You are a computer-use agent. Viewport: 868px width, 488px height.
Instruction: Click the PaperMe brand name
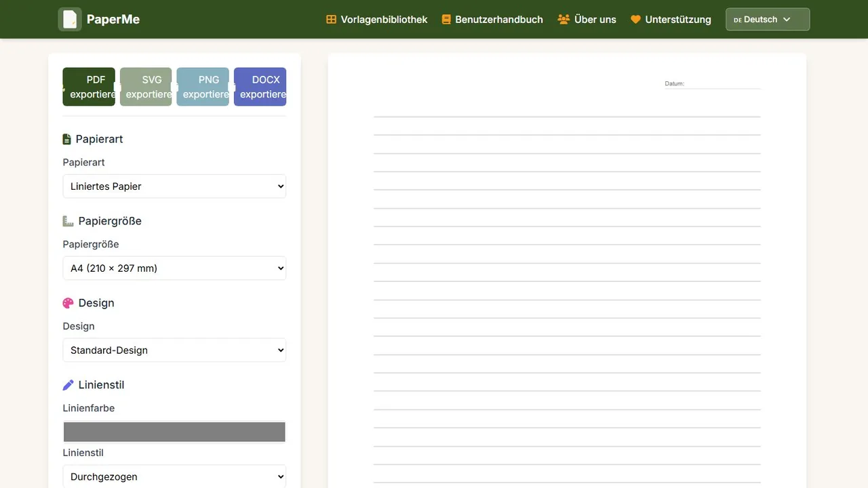[x=113, y=19]
